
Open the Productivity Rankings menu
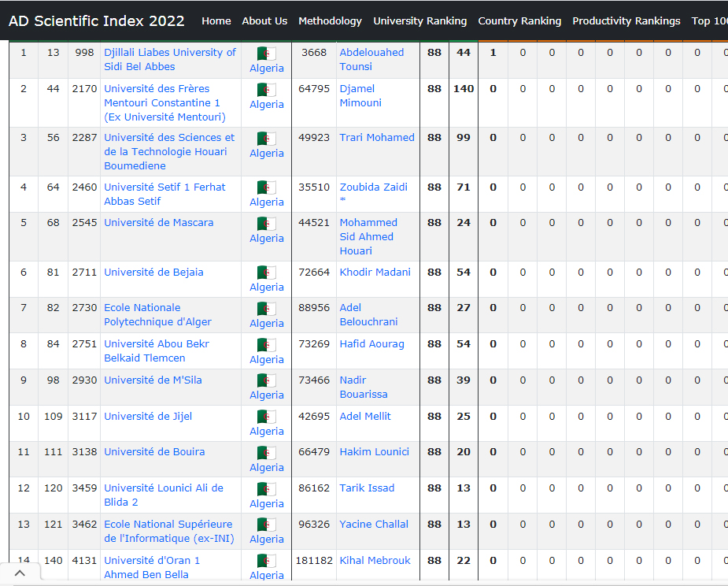tap(626, 21)
